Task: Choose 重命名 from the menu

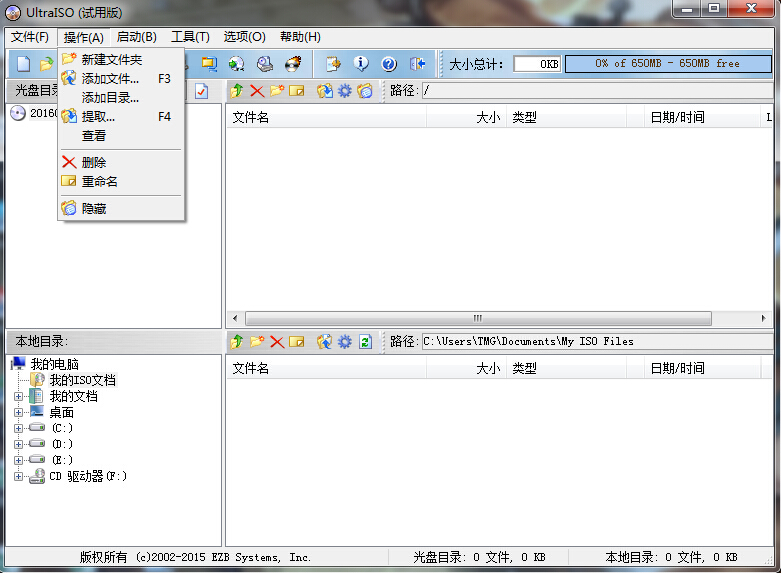Action: point(121,181)
